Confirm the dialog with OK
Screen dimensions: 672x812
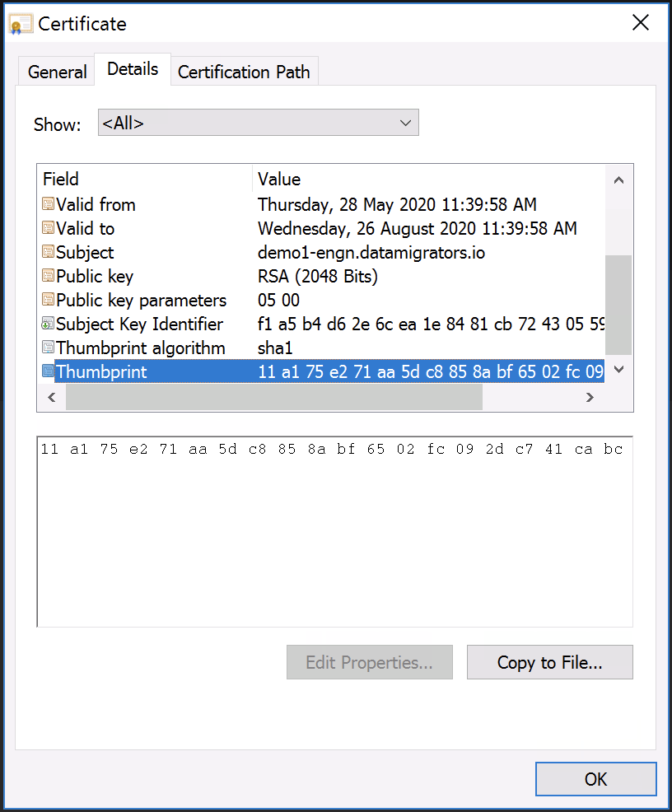[595, 779]
